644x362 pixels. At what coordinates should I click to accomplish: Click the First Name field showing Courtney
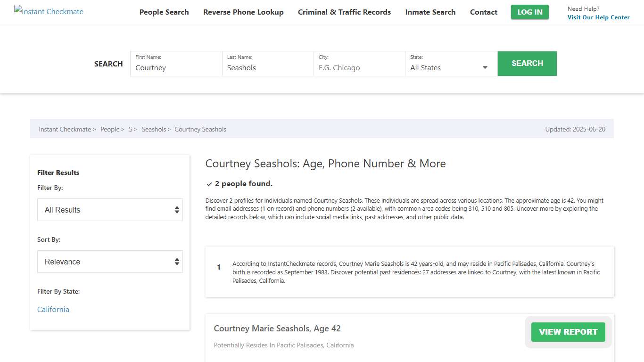point(175,67)
